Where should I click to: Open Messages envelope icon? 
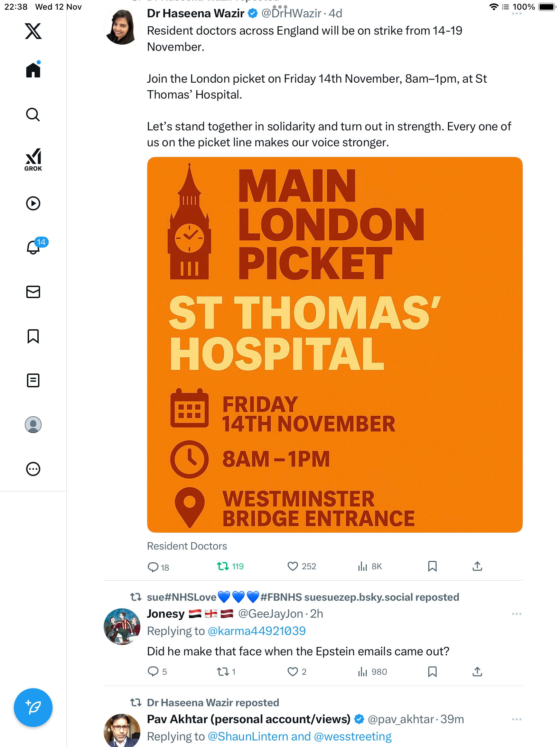click(x=33, y=292)
